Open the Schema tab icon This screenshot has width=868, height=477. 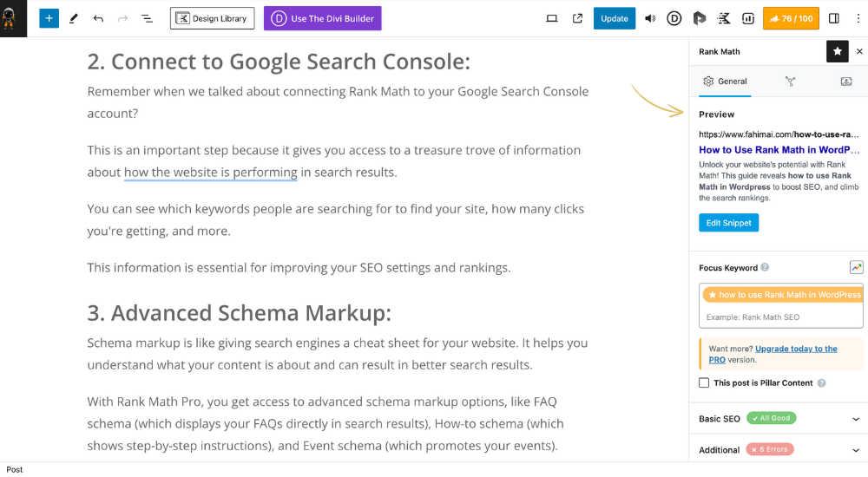790,82
